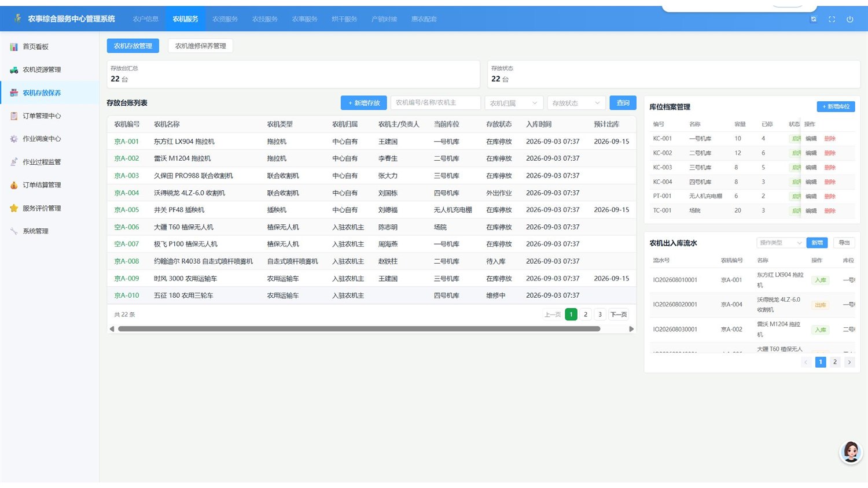Toggle fullscreen mode icon in header

click(x=832, y=19)
